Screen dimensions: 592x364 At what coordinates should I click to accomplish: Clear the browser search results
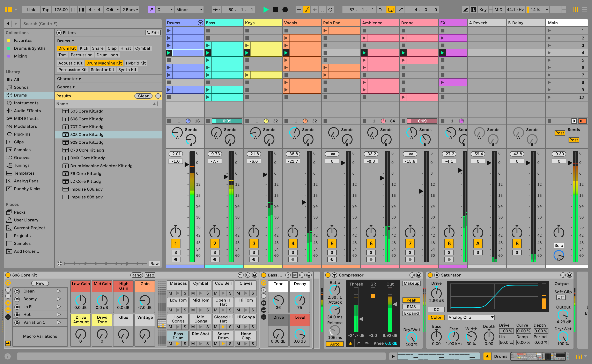(143, 96)
